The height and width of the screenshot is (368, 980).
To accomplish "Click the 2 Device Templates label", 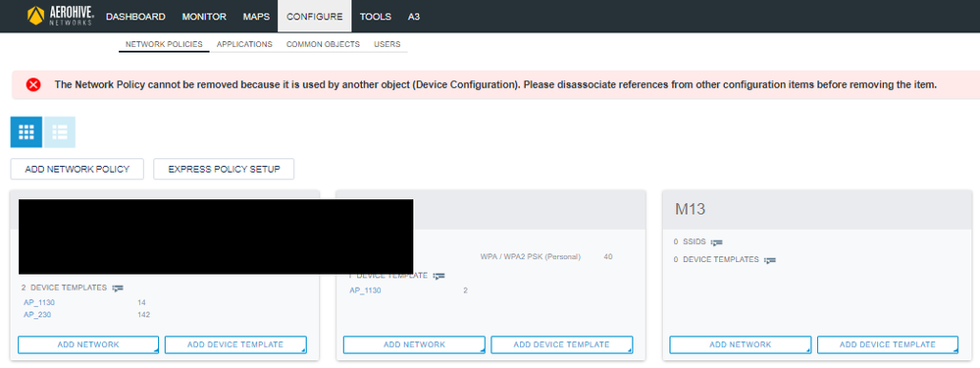I will 64,289.
